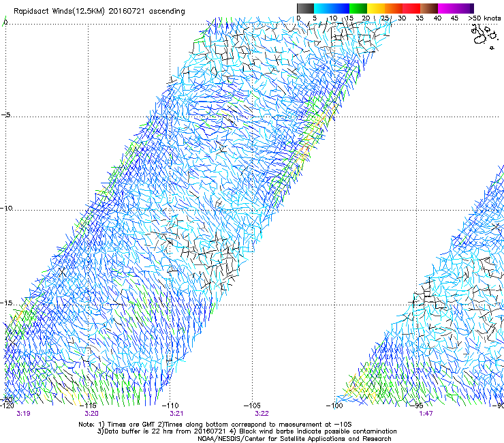Click the magenta 40-45 knots legend swatch
This screenshot has width=504, height=443.
click(x=447, y=8)
